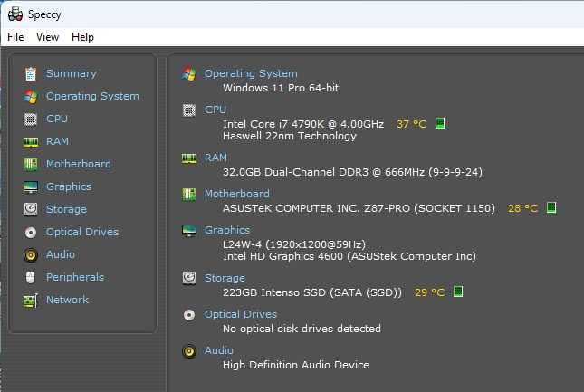View Storage section from sidebar
This screenshot has height=392, width=584.
(x=66, y=209)
